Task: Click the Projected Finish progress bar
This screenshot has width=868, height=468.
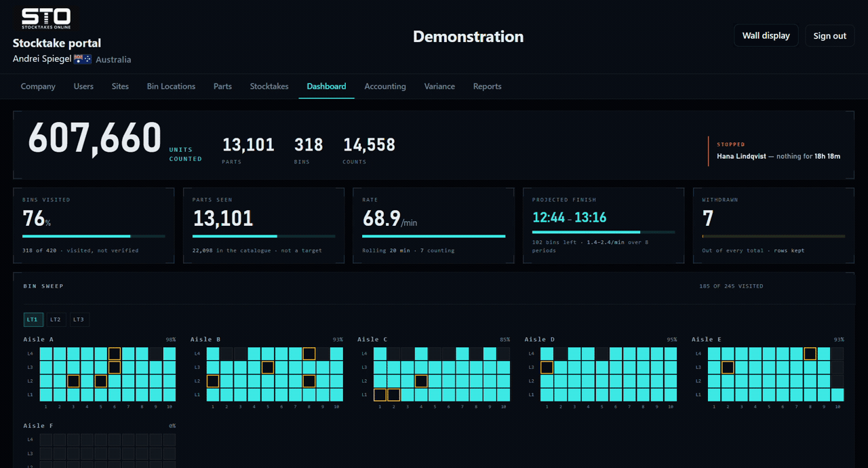Action: 604,232
